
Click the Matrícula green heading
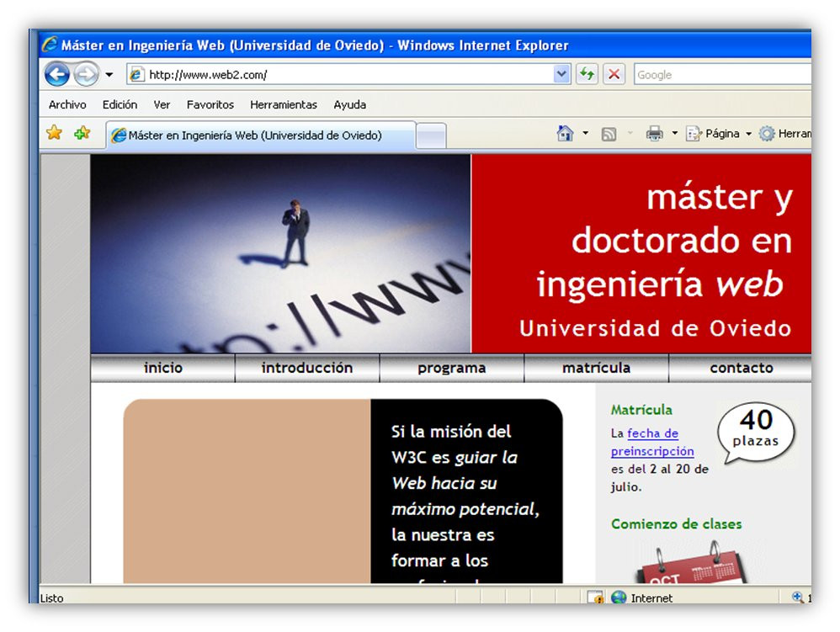pyautogui.click(x=641, y=410)
